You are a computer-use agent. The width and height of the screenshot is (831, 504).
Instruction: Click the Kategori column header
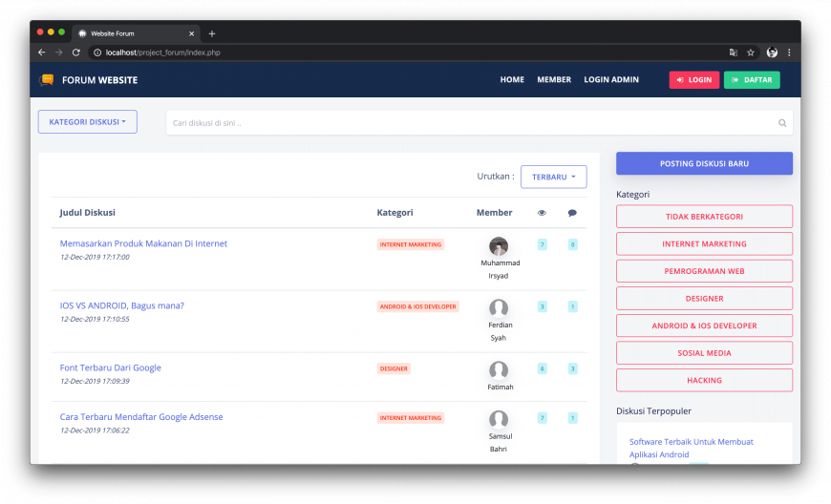pos(394,212)
